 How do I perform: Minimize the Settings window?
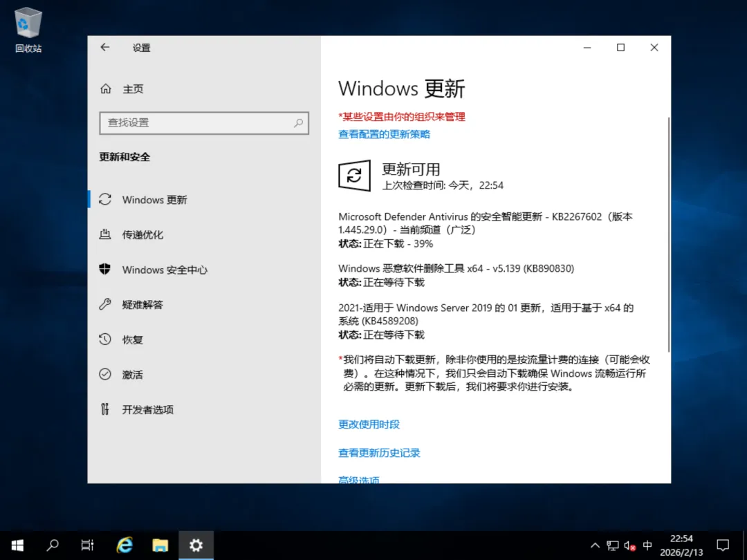tap(587, 47)
